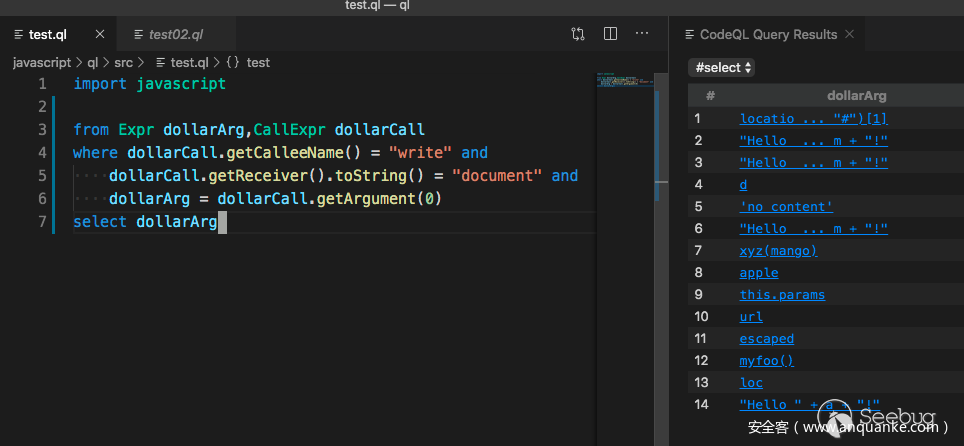Click line number 4 in the gutter

pos(42,153)
